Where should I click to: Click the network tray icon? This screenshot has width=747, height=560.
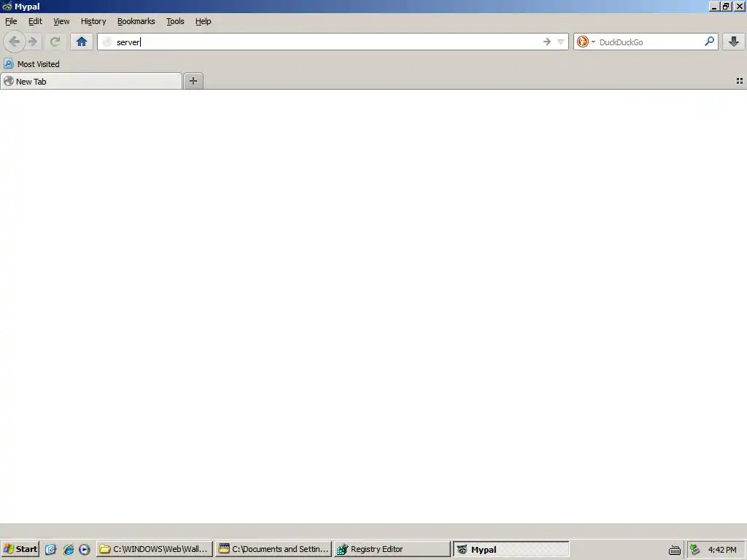[695, 550]
